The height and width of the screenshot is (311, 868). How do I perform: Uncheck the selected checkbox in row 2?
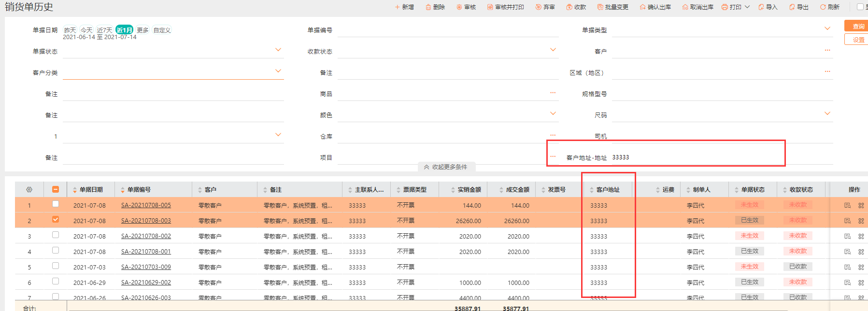tap(56, 220)
